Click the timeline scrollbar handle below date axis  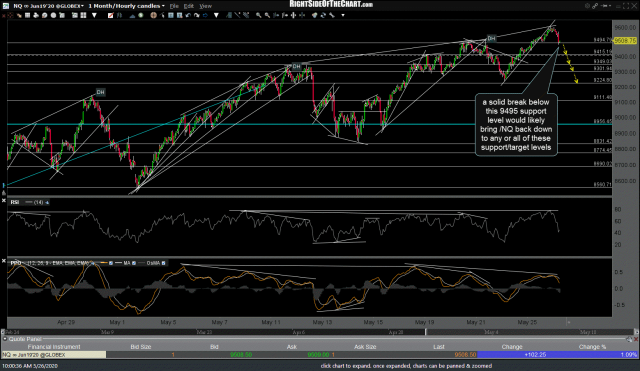click(x=425, y=332)
